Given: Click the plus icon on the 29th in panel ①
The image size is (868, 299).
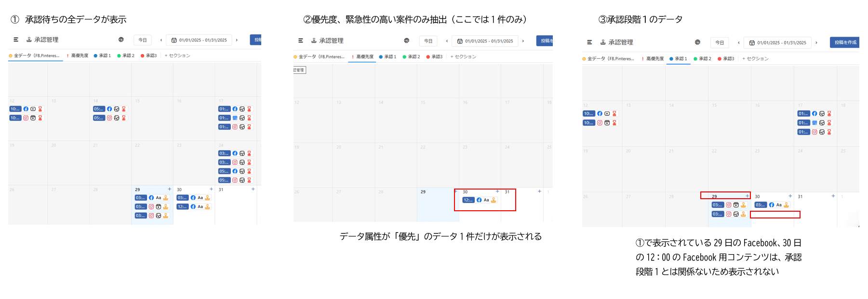Looking at the screenshot, I should 169,189.
